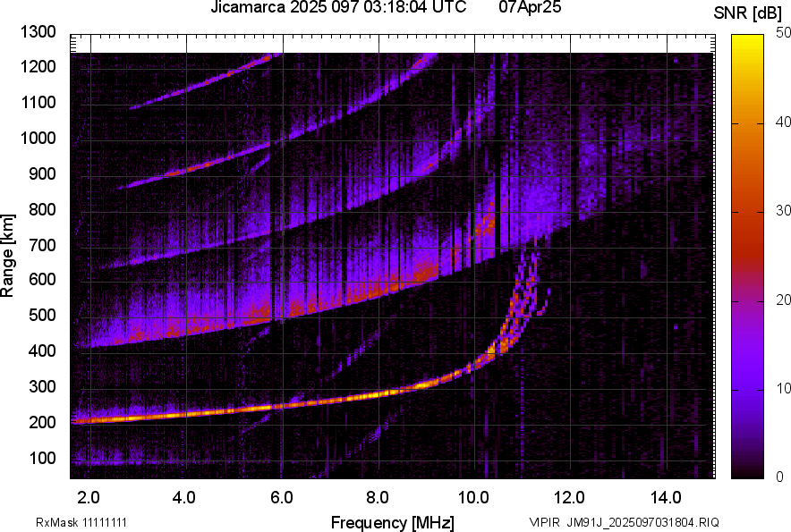The height and width of the screenshot is (532, 791).
Task: Click the 100 tick on the range axis
Action: tap(43, 458)
